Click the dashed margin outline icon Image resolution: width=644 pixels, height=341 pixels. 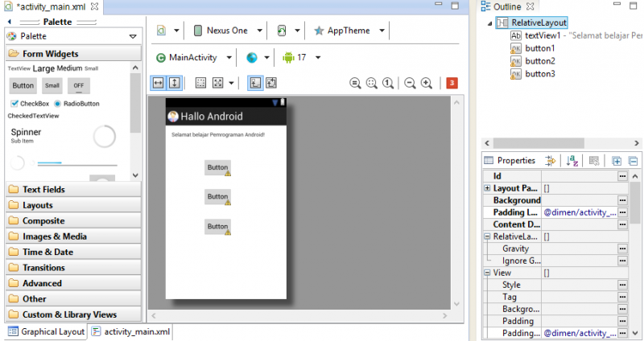click(200, 83)
